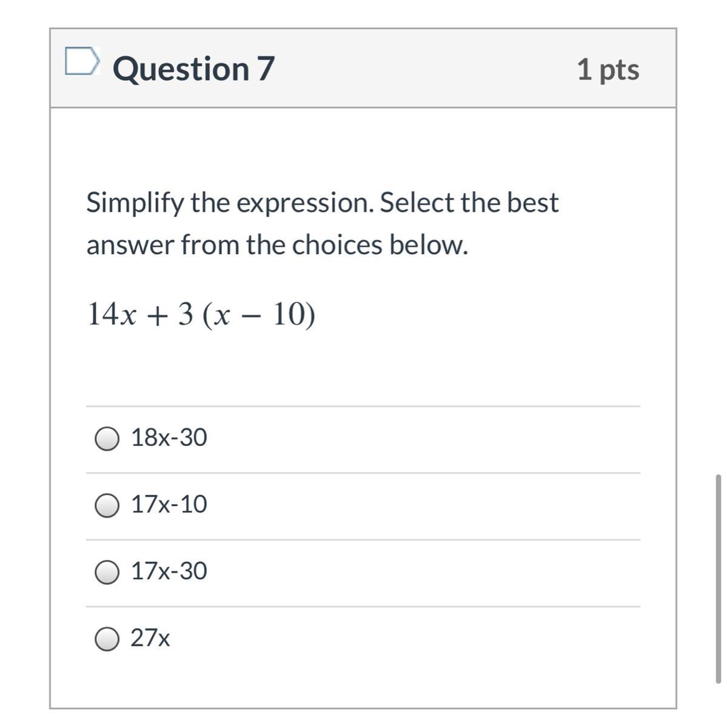Click the "1 pts" point value label
727x728 pixels.
(608, 69)
